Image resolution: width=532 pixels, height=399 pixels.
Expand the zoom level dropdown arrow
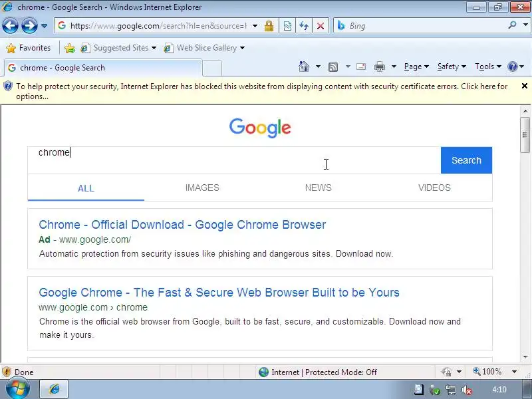point(514,372)
